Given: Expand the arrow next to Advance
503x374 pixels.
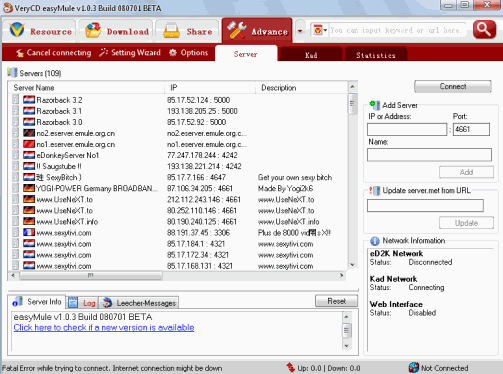Looking at the screenshot, I should (300, 31).
